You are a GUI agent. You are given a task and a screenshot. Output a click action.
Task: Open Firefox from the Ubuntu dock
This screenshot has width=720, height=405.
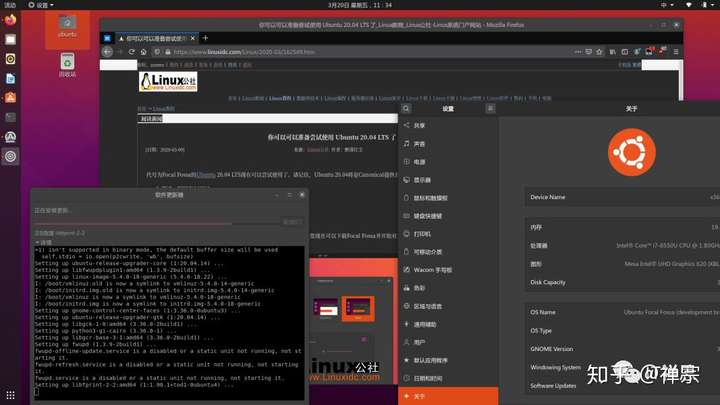click(10, 20)
